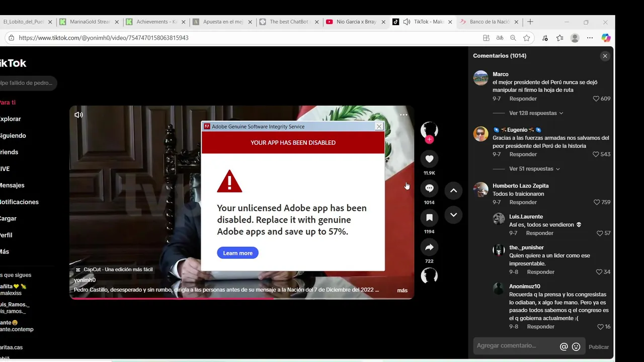Select Para ti in sidebar
Image resolution: width=644 pixels, height=362 pixels.
point(7,103)
